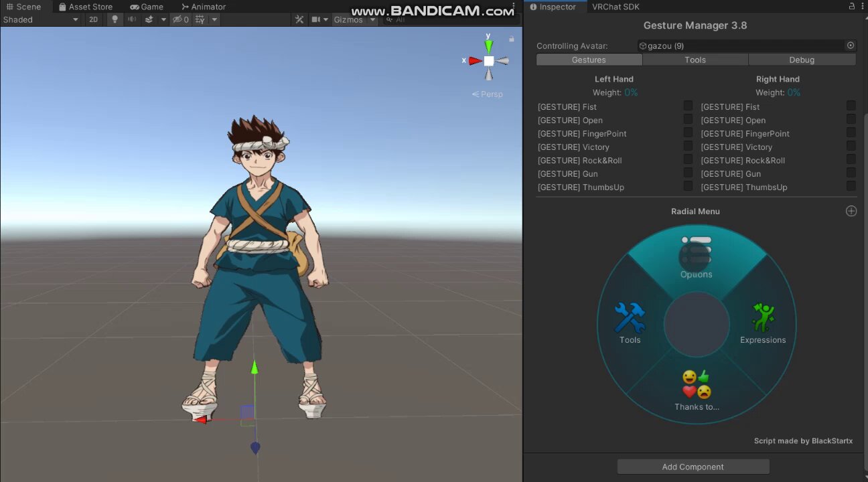Click the Add Component button

tap(693, 467)
